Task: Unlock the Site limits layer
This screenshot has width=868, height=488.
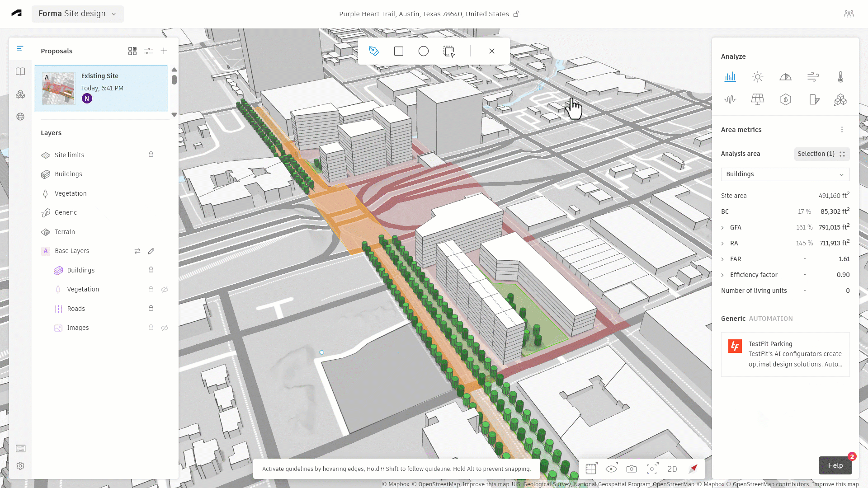Action: click(151, 155)
